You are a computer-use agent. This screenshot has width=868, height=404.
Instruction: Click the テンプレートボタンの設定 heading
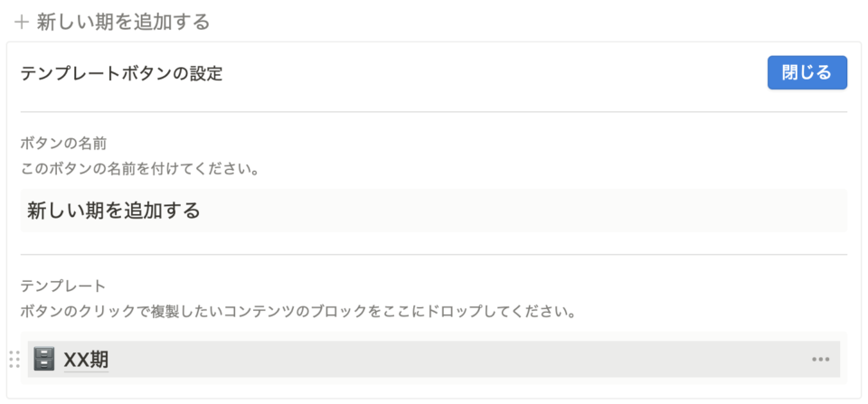pyautogui.click(x=121, y=73)
